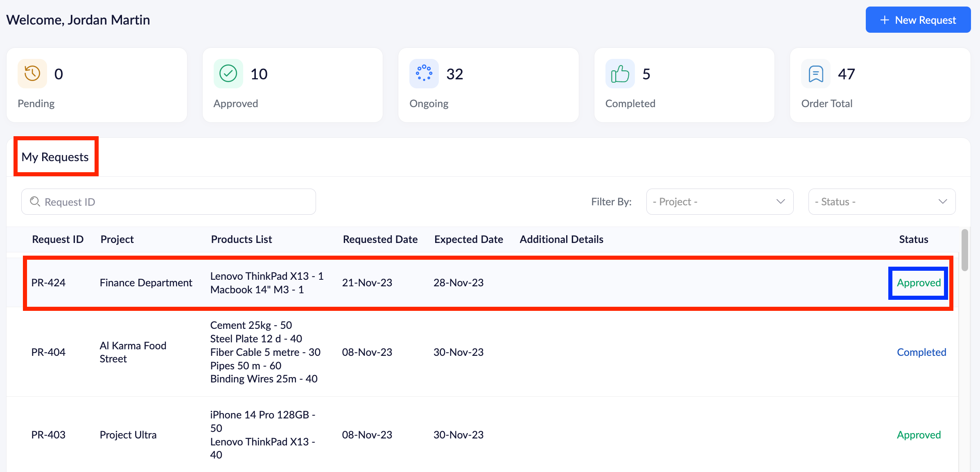Select the PR-404 request ID

point(48,352)
